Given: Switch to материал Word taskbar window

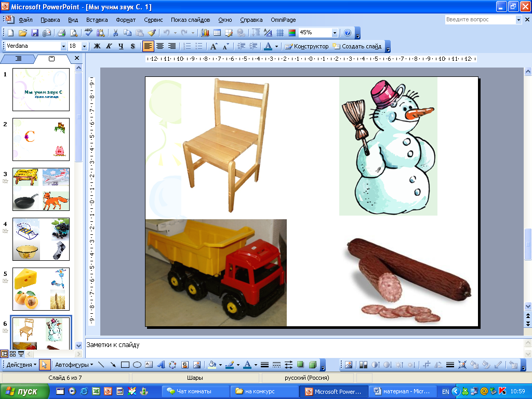Looking at the screenshot, I should click(403, 391).
